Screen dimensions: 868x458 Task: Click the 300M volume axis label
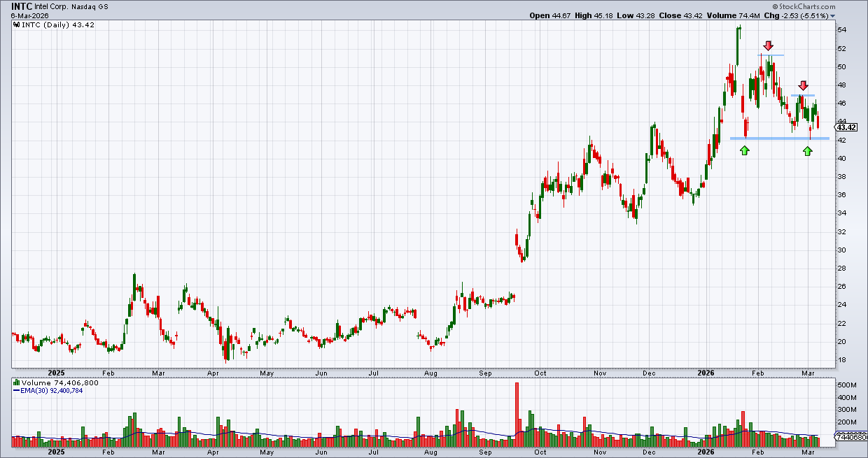[846, 410]
